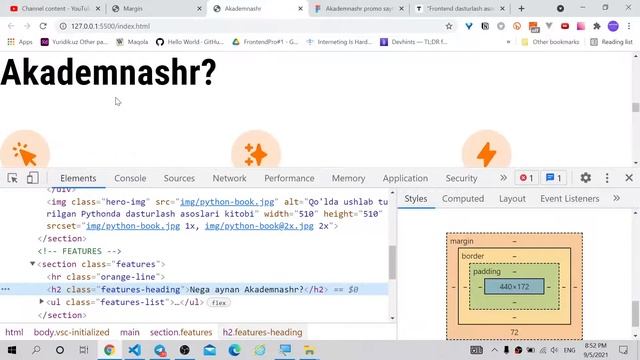Bookmark this page with star icon
Viewport: 640px width, 360px height.
(x=449, y=26)
